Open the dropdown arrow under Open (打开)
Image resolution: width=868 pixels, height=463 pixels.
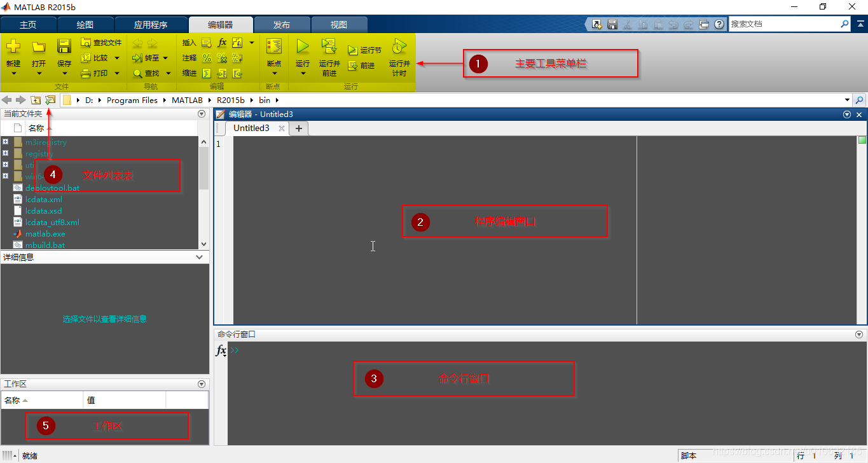(39, 74)
